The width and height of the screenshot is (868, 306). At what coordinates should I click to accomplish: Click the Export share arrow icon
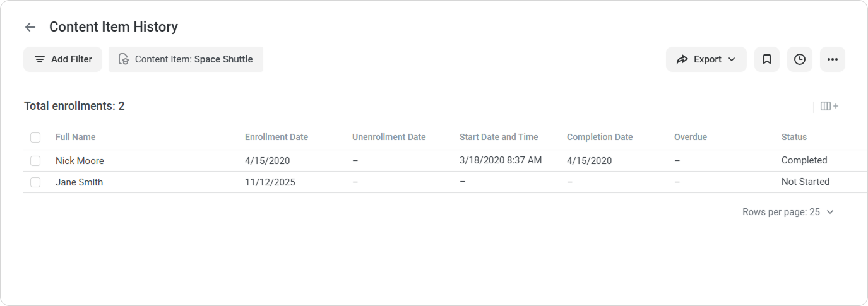[x=682, y=59]
